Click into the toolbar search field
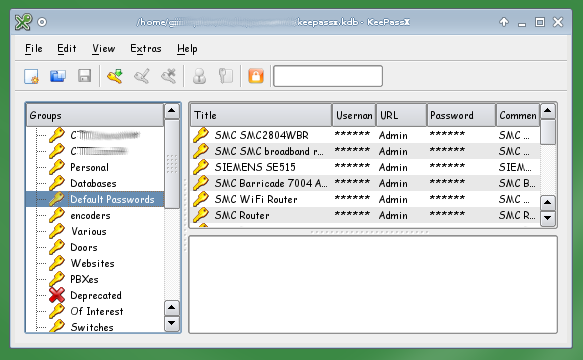This screenshot has height=360, width=583. [x=328, y=76]
